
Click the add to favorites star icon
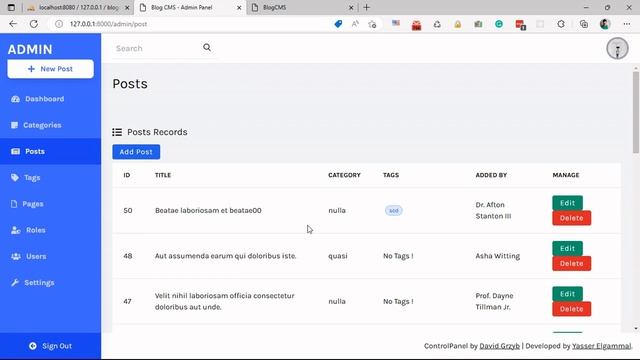point(372,24)
